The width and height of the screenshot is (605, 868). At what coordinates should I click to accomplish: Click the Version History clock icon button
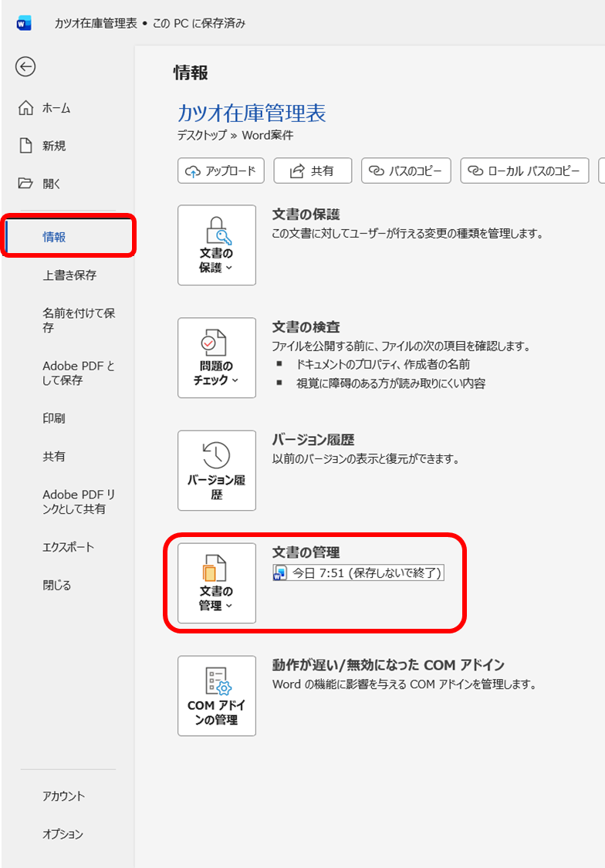217,471
